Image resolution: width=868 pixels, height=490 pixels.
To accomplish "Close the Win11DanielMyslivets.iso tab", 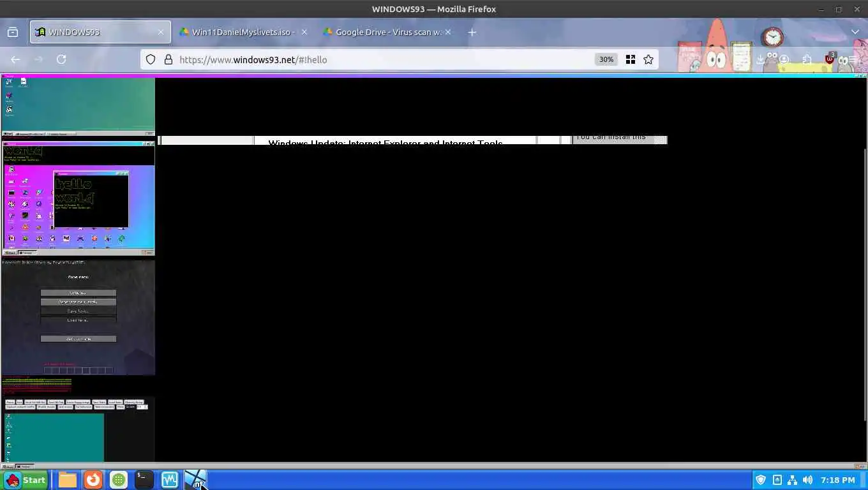I will coord(304,32).
